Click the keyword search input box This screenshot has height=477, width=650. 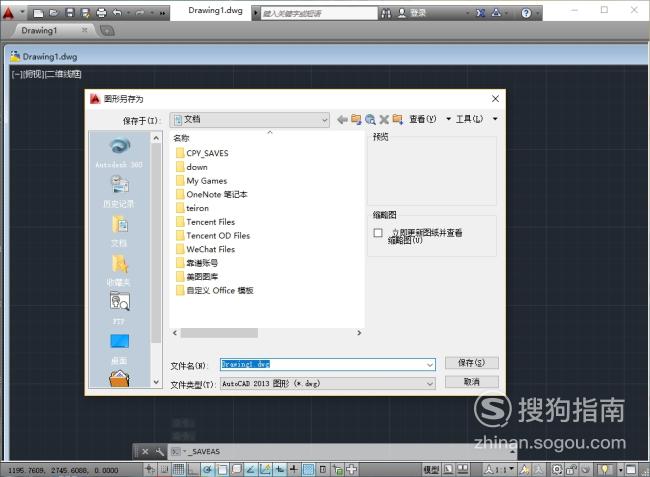pyautogui.click(x=319, y=13)
